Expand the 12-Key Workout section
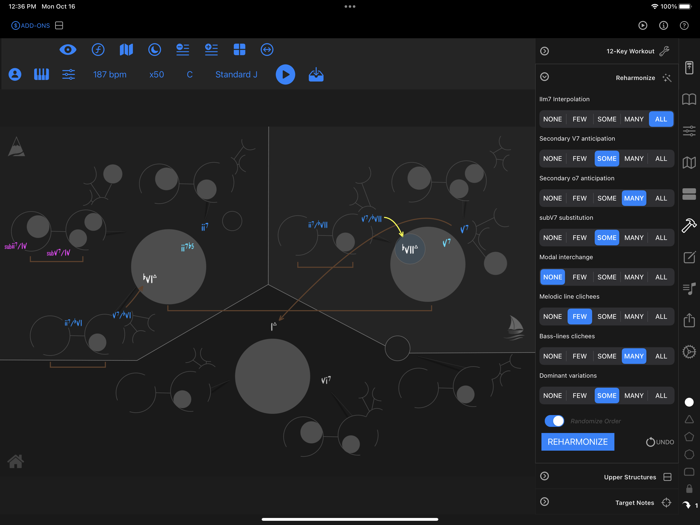This screenshot has width=700, height=525. (x=545, y=51)
